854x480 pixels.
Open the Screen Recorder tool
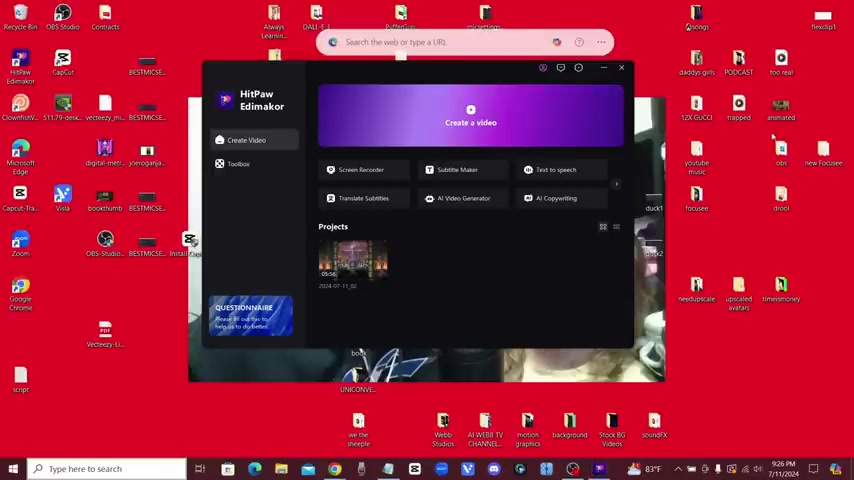tap(364, 170)
